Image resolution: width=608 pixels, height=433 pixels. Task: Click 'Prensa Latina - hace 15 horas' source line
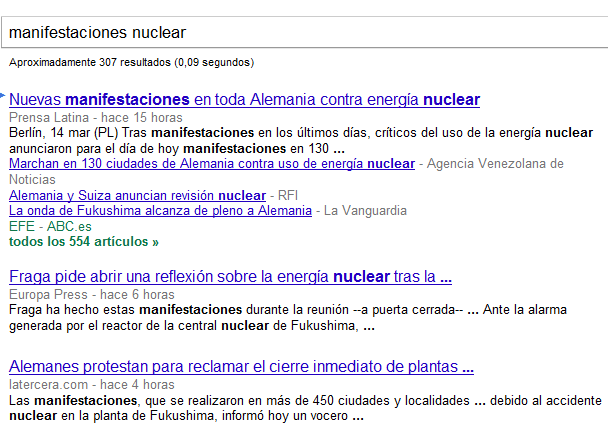[96, 117]
